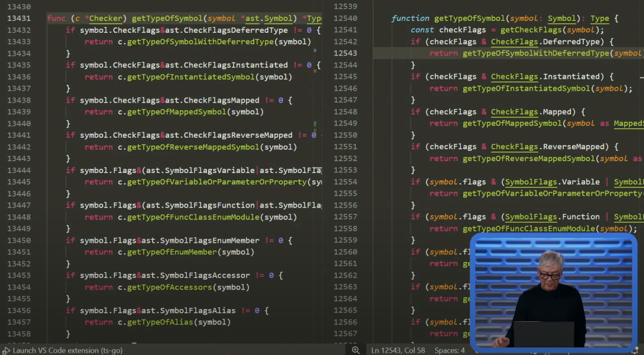Click line number 13444 in left editor
The height and width of the screenshot is (355, 644).
19,171
